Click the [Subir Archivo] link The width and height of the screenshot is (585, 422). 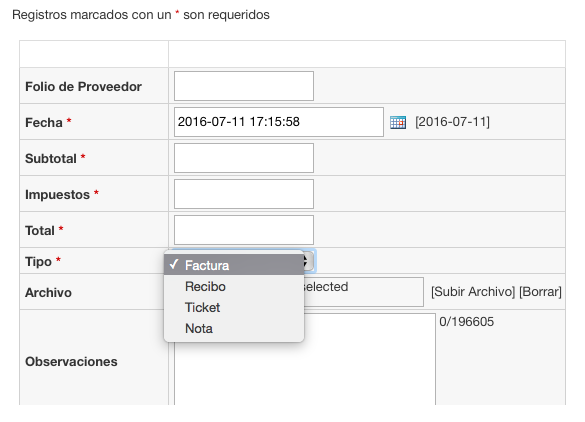click(473, 292)
